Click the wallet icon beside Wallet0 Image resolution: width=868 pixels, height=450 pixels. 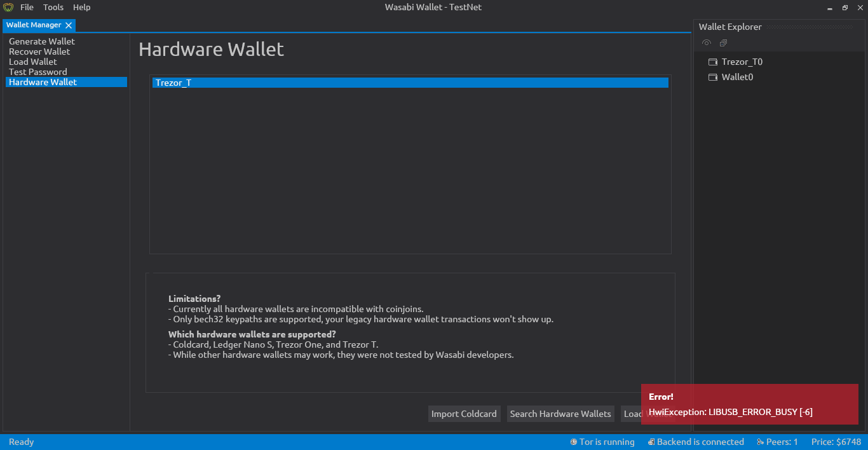pos(712,76)
